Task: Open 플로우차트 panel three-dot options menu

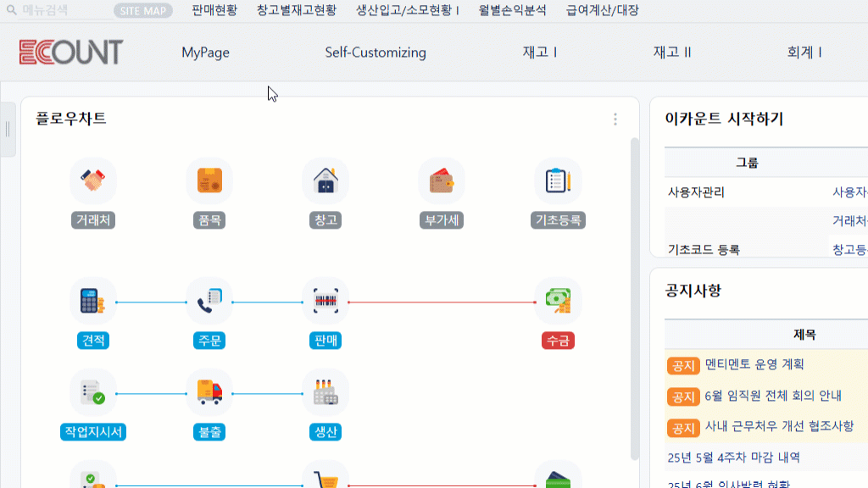Action: click(x=615, y=119)
